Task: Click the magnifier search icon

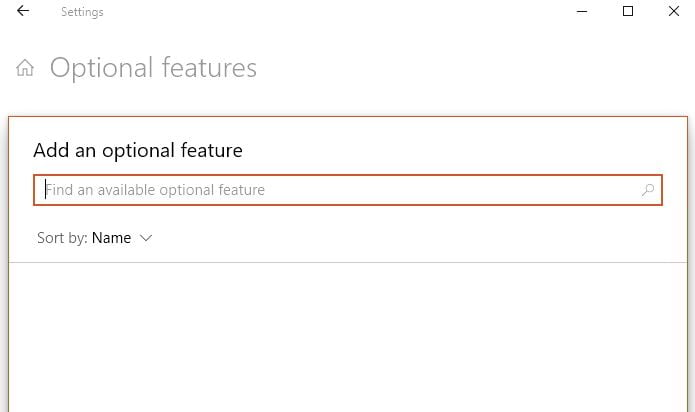Action: pyautogui.click(x=648, y=190)
